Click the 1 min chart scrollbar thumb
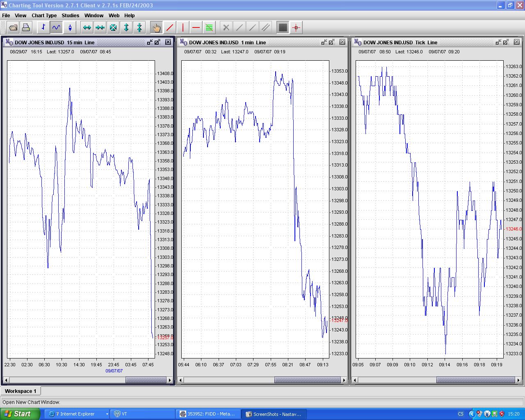 (x=308, y=380)
